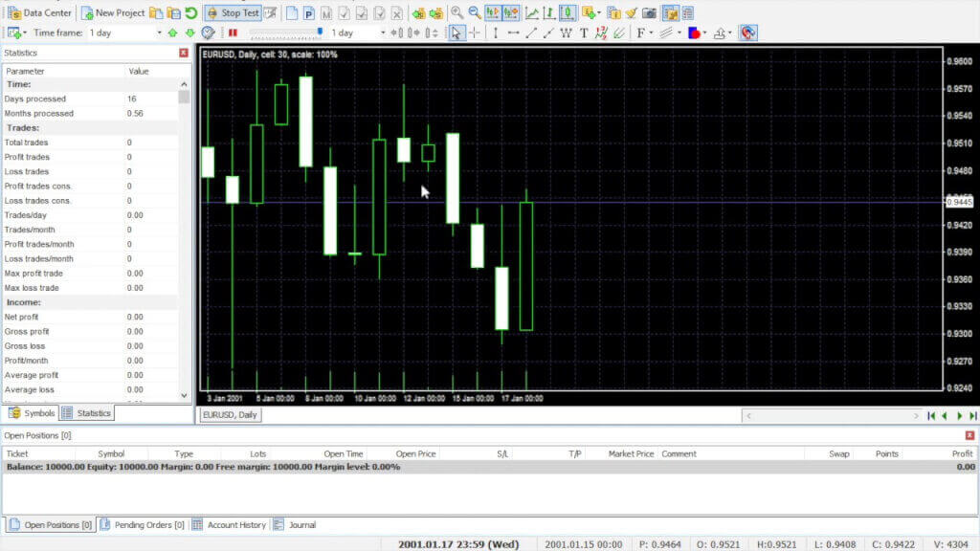Pause the test with red pause button
980x551 pixels.
(x=233, y=33)
